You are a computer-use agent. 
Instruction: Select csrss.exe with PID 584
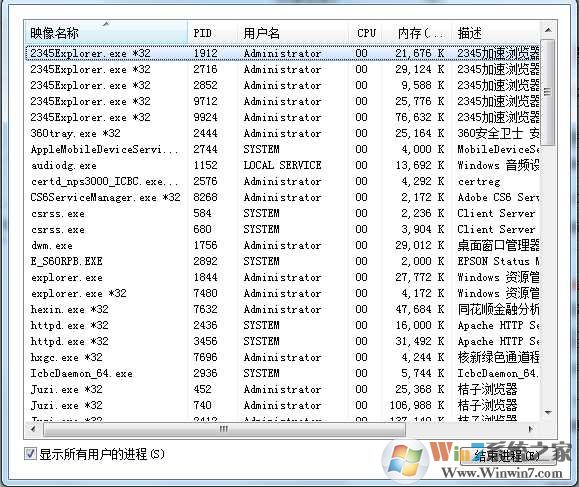pyautogui.click(x=282, y=213)
